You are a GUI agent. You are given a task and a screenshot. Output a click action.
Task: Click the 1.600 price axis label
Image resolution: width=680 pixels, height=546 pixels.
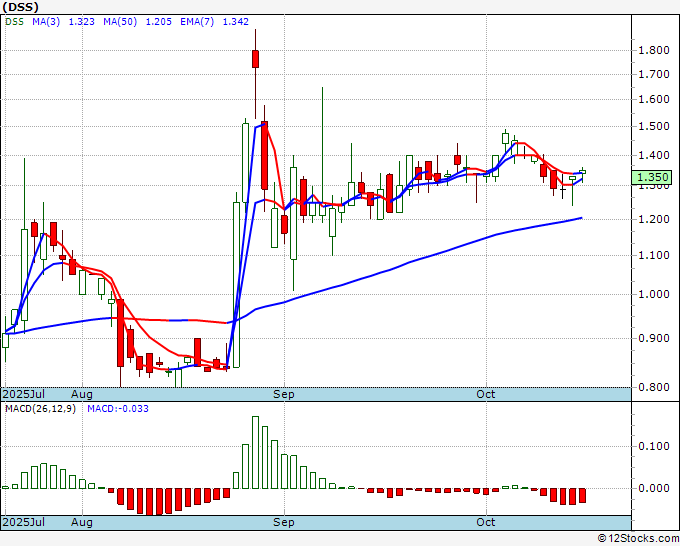[x=654, y=99]
